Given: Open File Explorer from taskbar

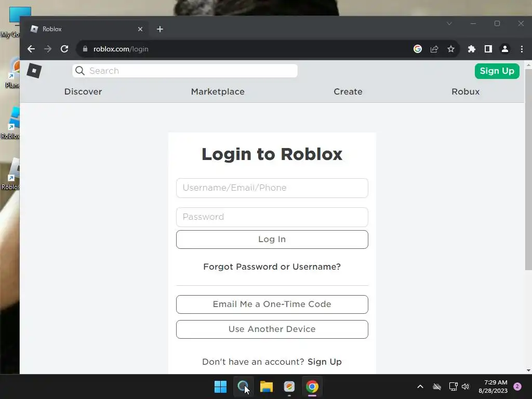Looking at the screenshot, I should [x=267, y=387].
